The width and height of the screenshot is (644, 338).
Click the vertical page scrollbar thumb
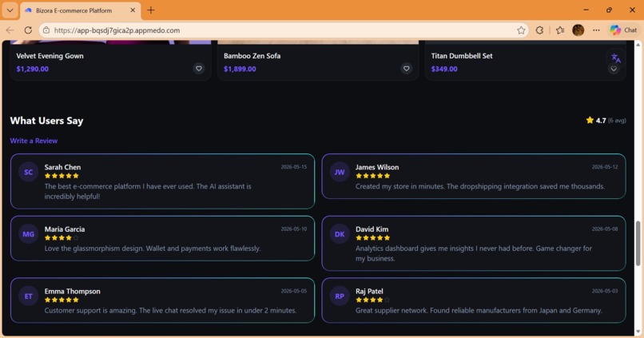coord(638,243)
